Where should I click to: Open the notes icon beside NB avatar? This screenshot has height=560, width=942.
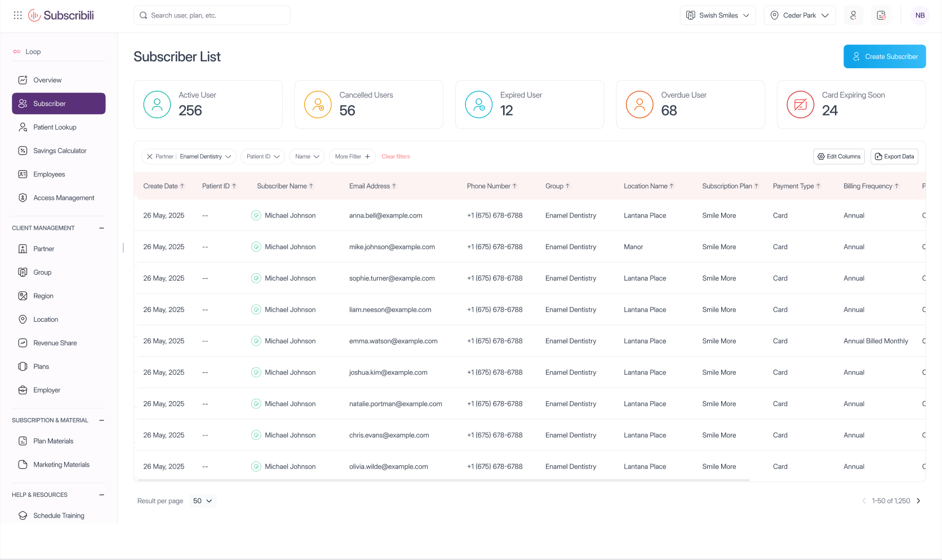pyautogui.click(x=881, y=15)
